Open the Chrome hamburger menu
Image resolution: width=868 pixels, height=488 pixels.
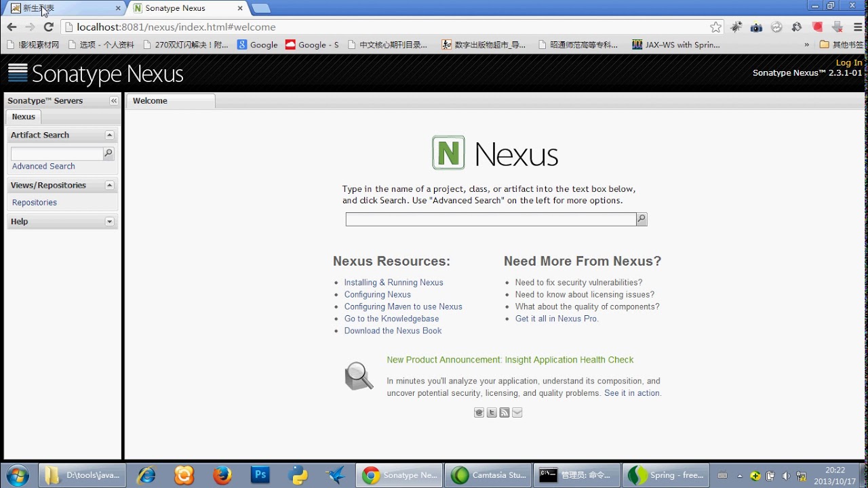click(858, 27)
